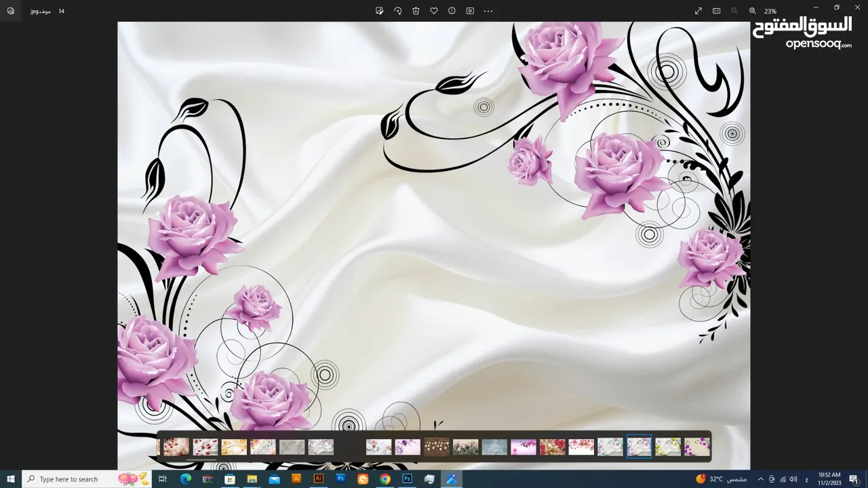Screen dimensions: 868x488
Task: Open the Edit image tool
Action: 380,11
